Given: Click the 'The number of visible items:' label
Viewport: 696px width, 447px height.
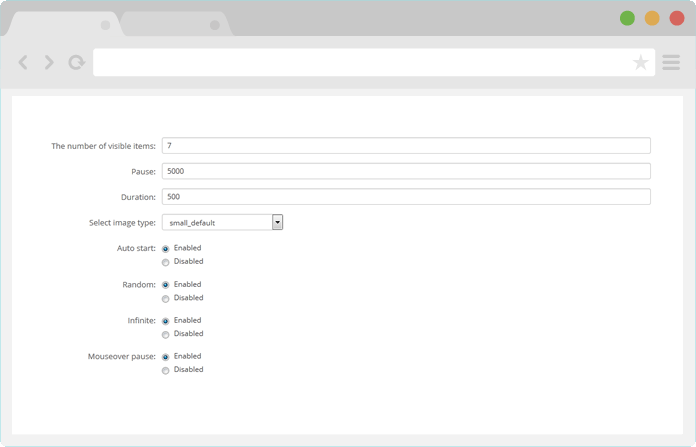Looking at the screenshot, I should tap(103, 146).
